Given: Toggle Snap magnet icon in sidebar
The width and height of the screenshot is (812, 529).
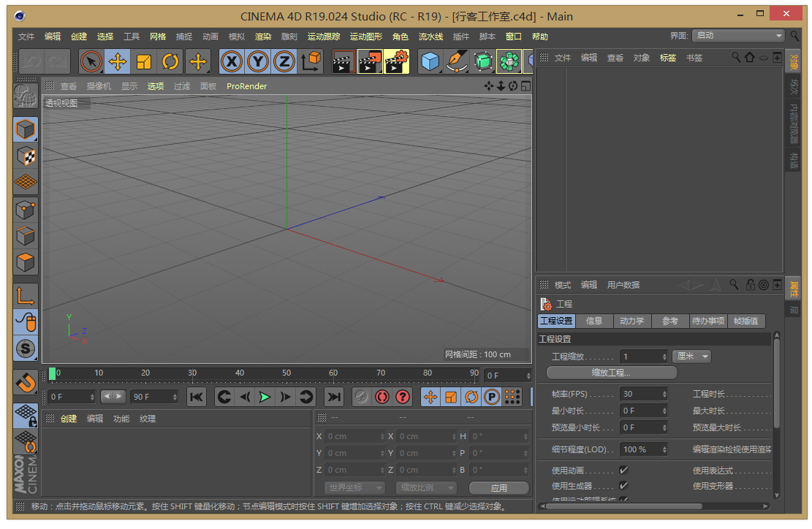Looking at the screenshot, I should point(26,383).
